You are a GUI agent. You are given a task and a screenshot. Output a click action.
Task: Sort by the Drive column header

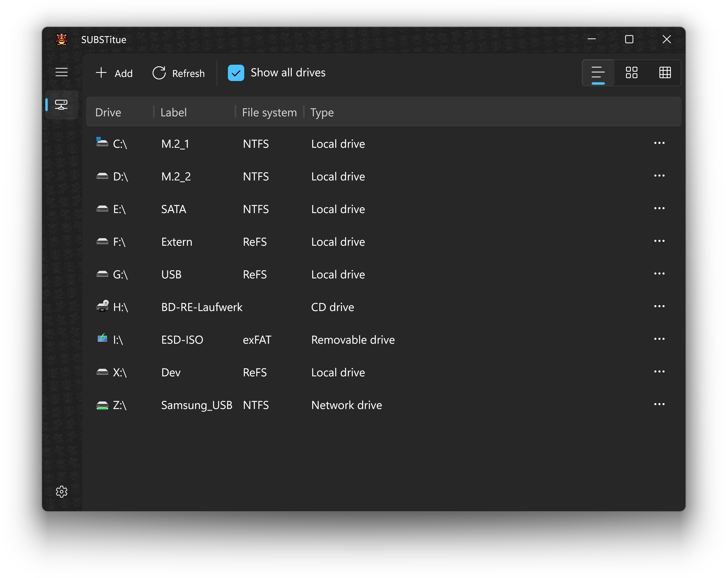click(x=108, y=112)
